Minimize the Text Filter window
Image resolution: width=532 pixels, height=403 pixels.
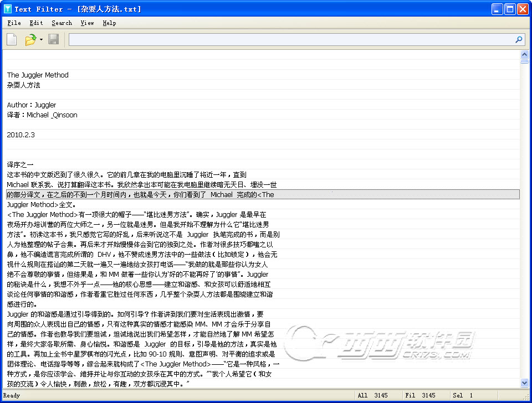click(x=497, y=9)
